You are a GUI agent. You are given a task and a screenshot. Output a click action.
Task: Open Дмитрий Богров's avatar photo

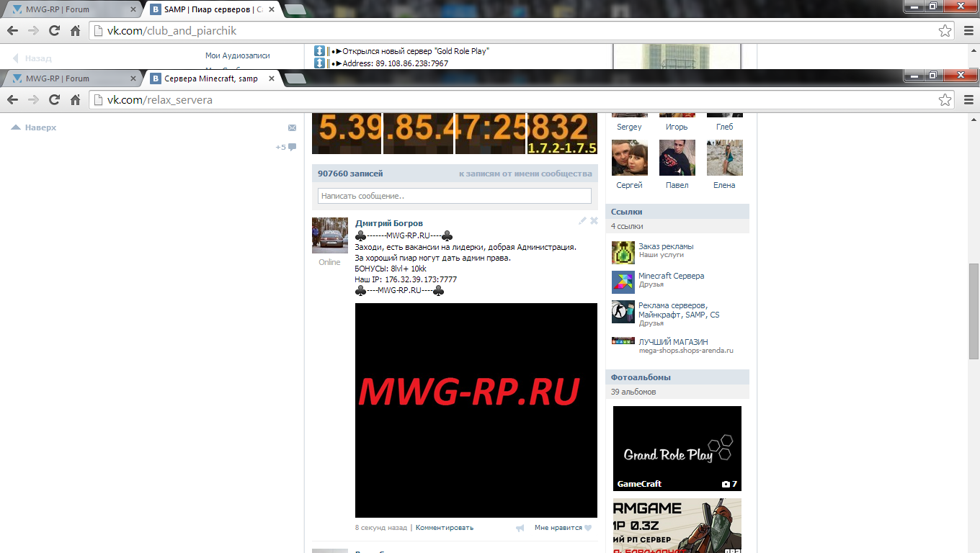pyautogui.click(x=330, y=235)
